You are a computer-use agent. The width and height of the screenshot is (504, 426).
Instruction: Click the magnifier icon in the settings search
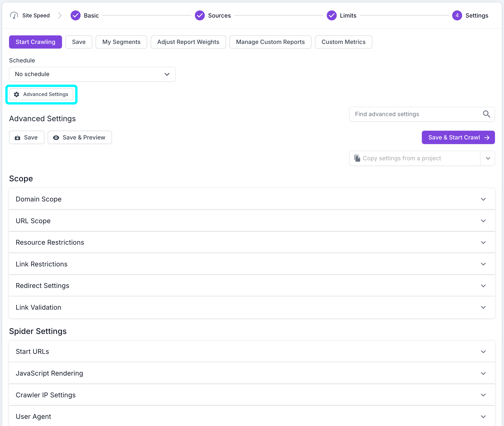(487, 114)
